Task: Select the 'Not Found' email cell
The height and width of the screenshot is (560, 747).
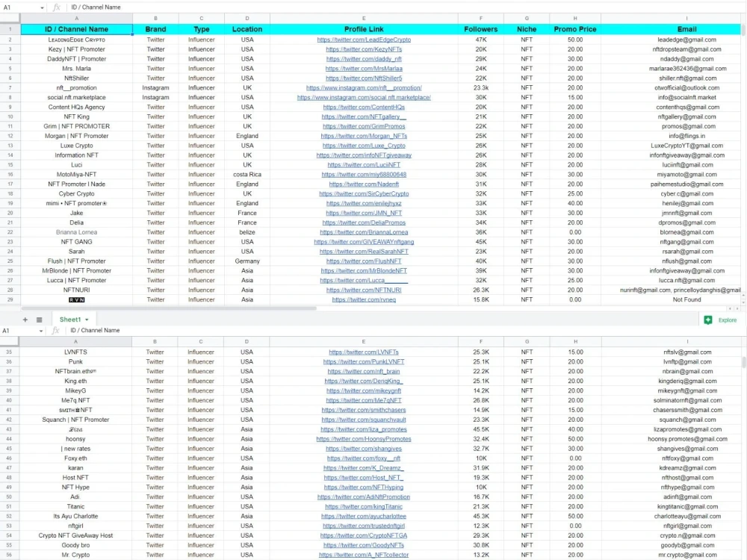Action: coord(686,299)
